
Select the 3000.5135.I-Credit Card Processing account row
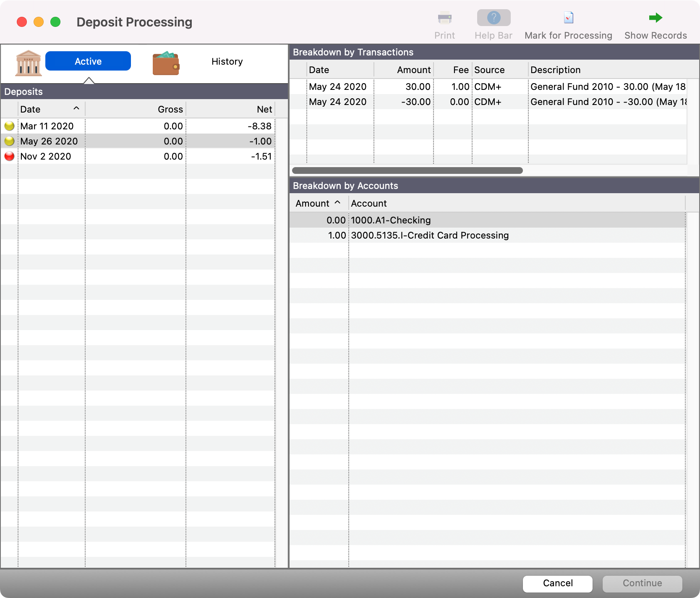point(430,235)
